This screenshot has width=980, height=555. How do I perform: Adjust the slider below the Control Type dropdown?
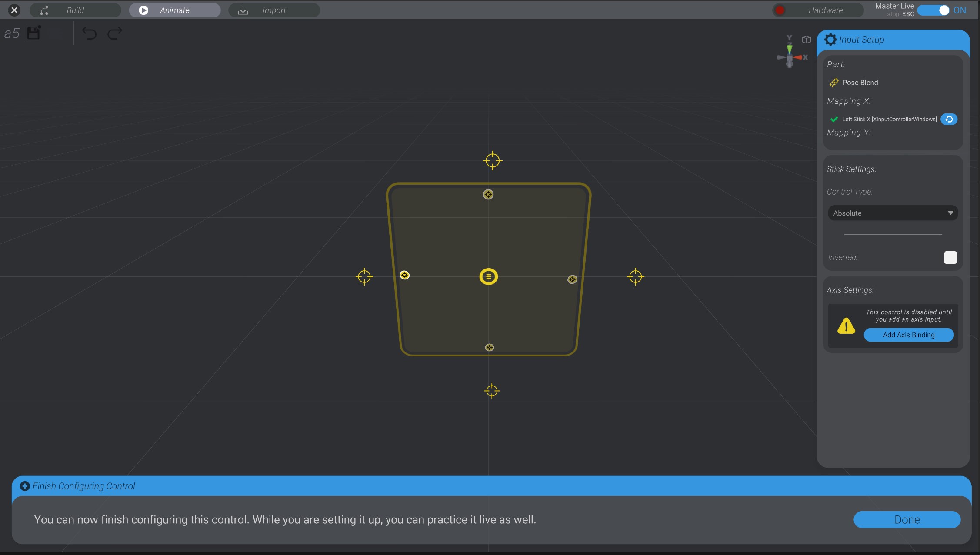point(892,234)
